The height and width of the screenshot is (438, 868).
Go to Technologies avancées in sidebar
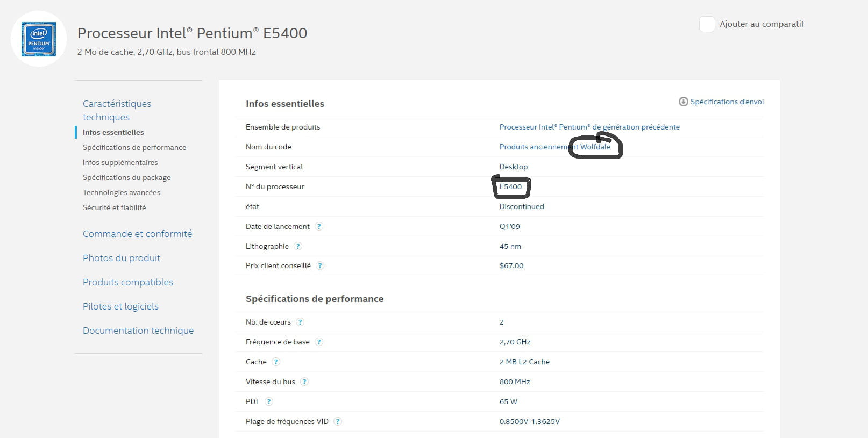(x=122, y=192)
